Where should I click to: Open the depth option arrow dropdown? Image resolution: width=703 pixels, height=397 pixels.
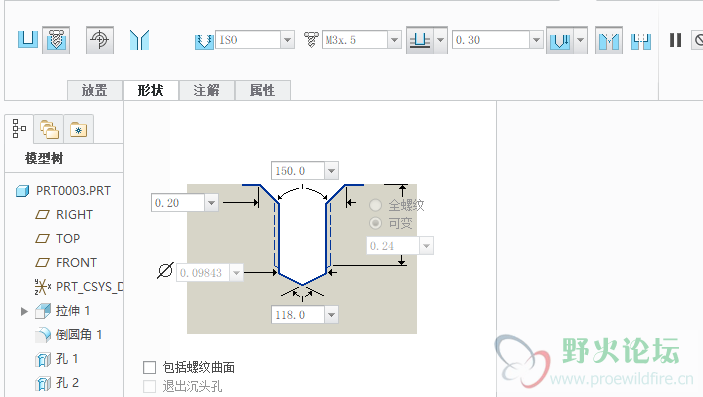[x=441, y=40]
